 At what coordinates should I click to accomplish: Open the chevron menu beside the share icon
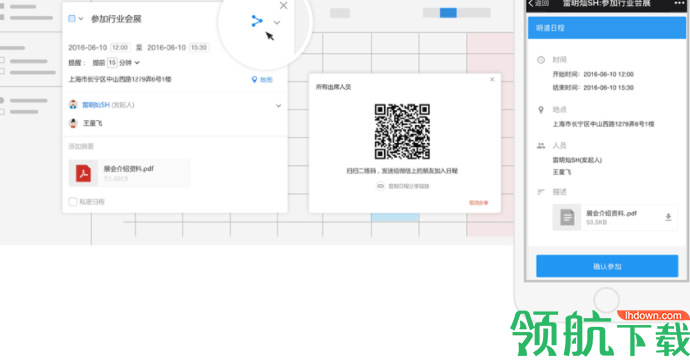tap(277, 22)
